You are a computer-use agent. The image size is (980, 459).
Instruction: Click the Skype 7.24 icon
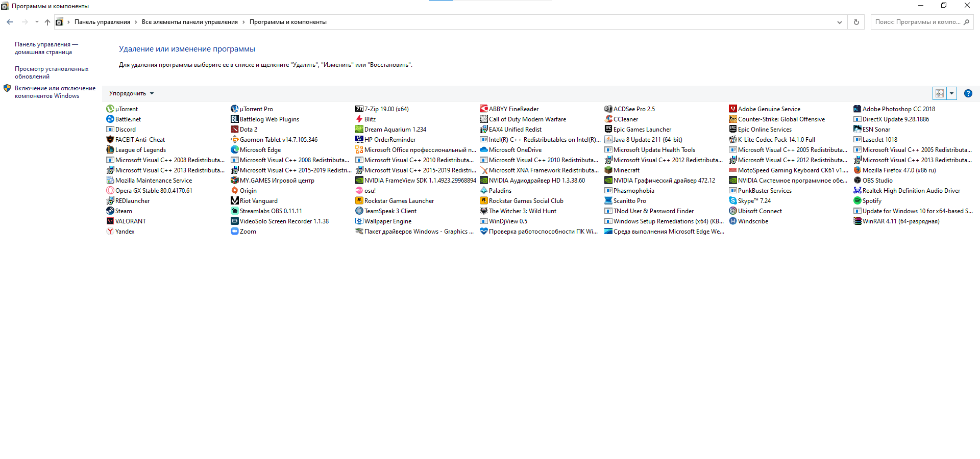click(x=732, y=200)
